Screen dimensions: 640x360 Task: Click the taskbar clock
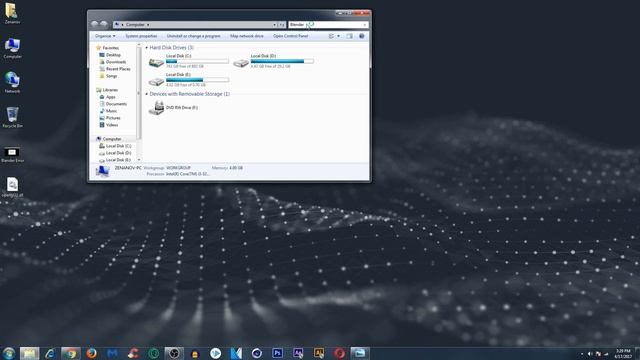(x=623, y=353)
